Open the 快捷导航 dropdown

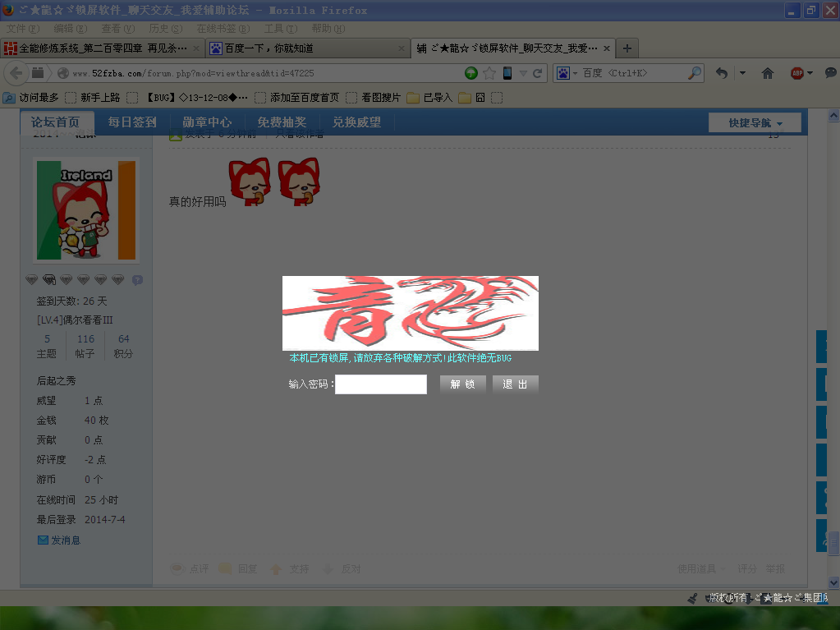click(x=755, y=122)
